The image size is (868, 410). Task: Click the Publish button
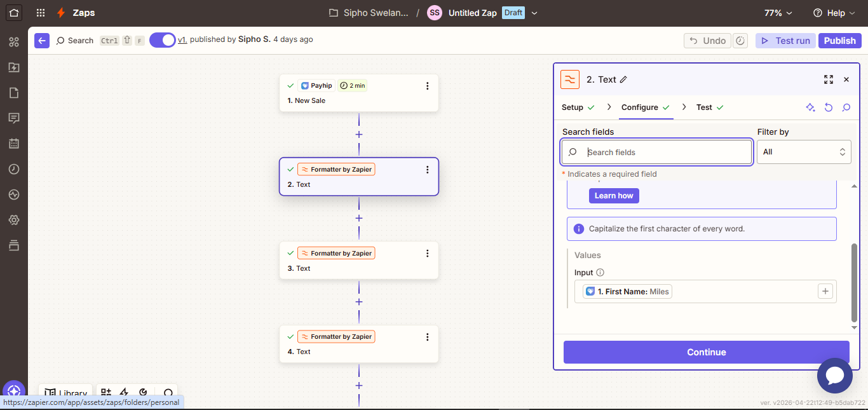click(840, 41)
